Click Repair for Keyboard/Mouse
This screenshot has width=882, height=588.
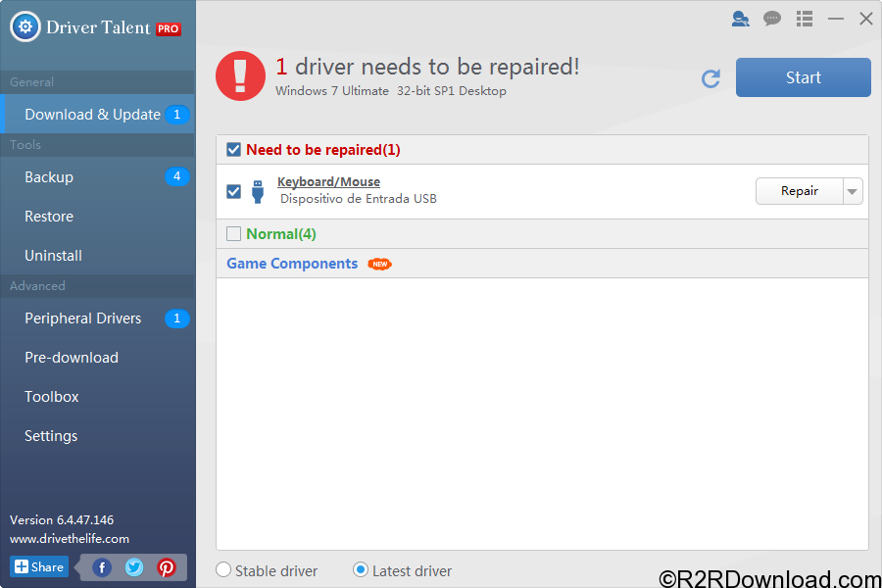point(800,191)
